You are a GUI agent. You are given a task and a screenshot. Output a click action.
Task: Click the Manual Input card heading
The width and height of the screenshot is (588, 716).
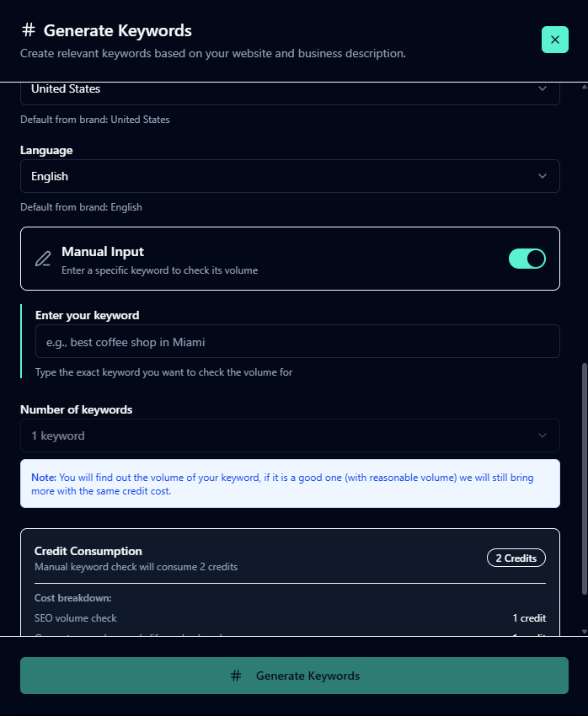103,252
